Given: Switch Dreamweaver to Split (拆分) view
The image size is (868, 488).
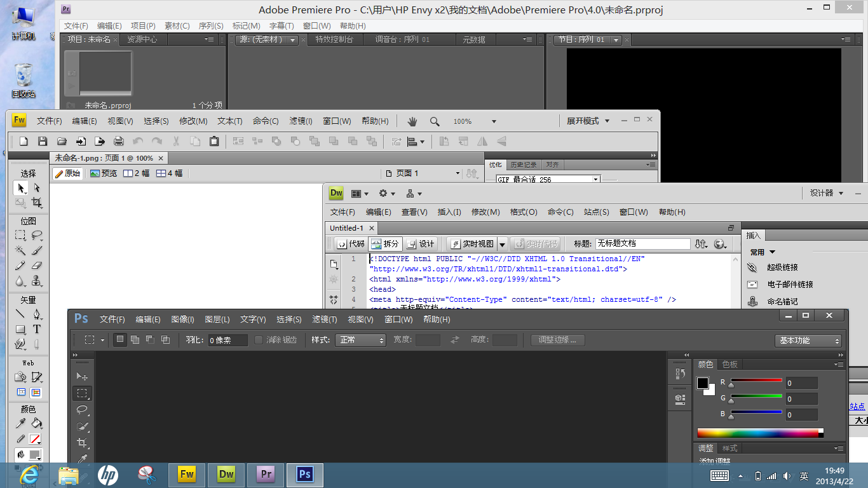Looking at the screenshot, I should pos(385,244).
